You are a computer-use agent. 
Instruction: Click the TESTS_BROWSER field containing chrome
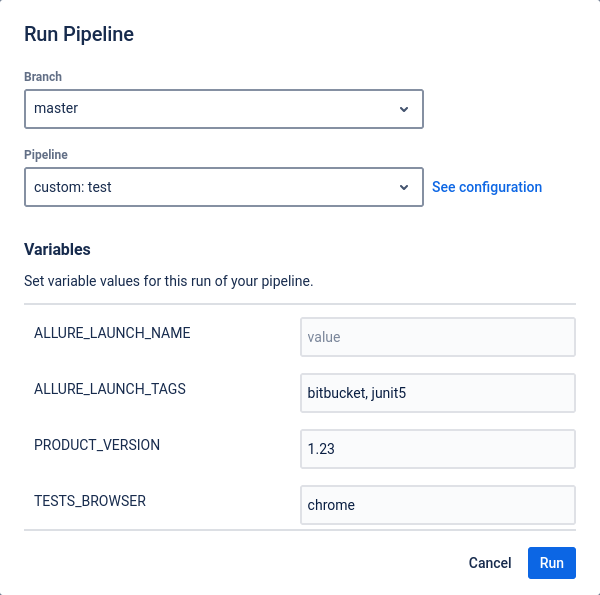437,505
